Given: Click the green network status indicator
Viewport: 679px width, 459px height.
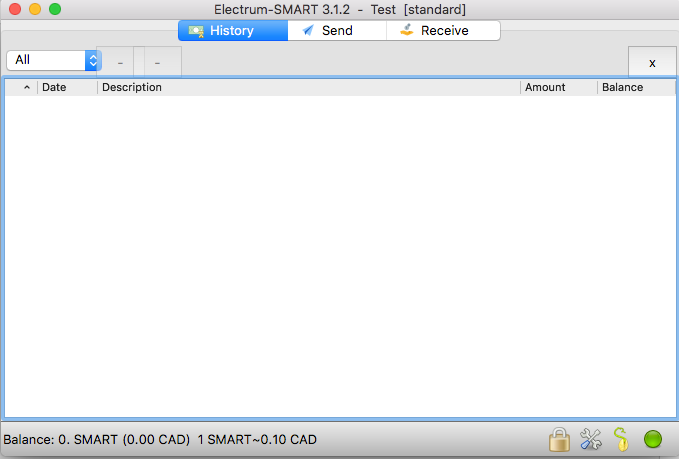Looking at the screenshot, I should [653, 439].
